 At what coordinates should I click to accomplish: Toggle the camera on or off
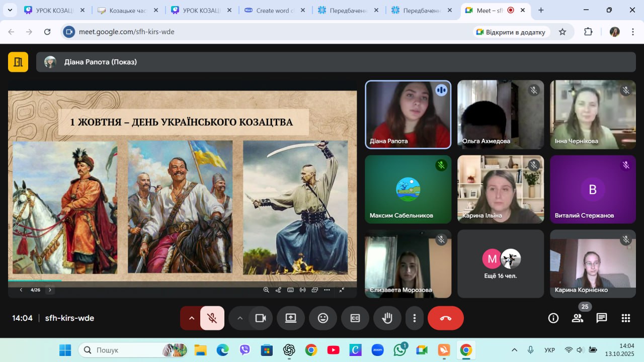[x=261, y=318]
